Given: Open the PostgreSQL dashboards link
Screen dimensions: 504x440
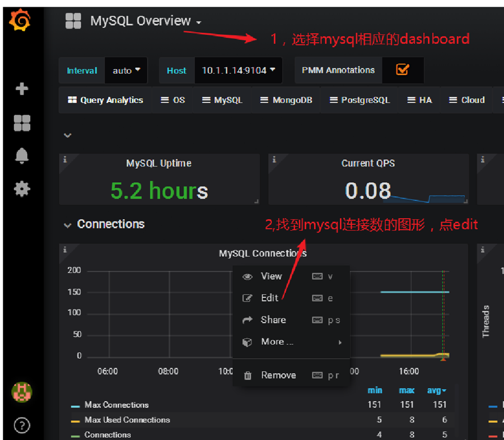Looking at the screenshot, I should coord(360,100).
